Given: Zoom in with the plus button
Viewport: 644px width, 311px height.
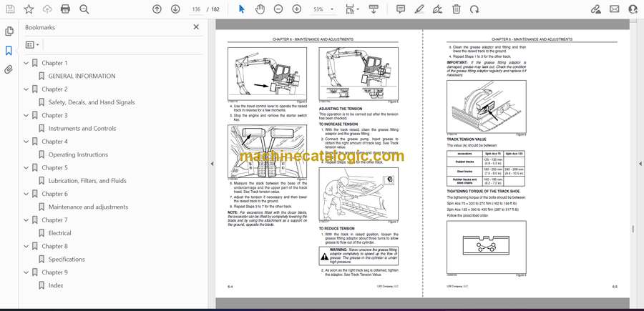Looking at the screenshot, I should pos(296,9).
